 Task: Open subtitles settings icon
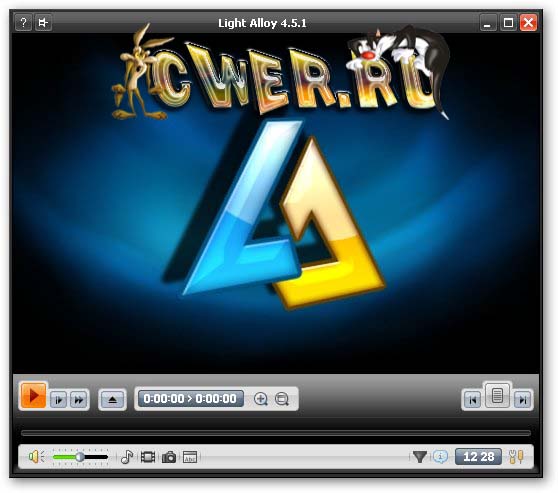(x=190, y=457)
